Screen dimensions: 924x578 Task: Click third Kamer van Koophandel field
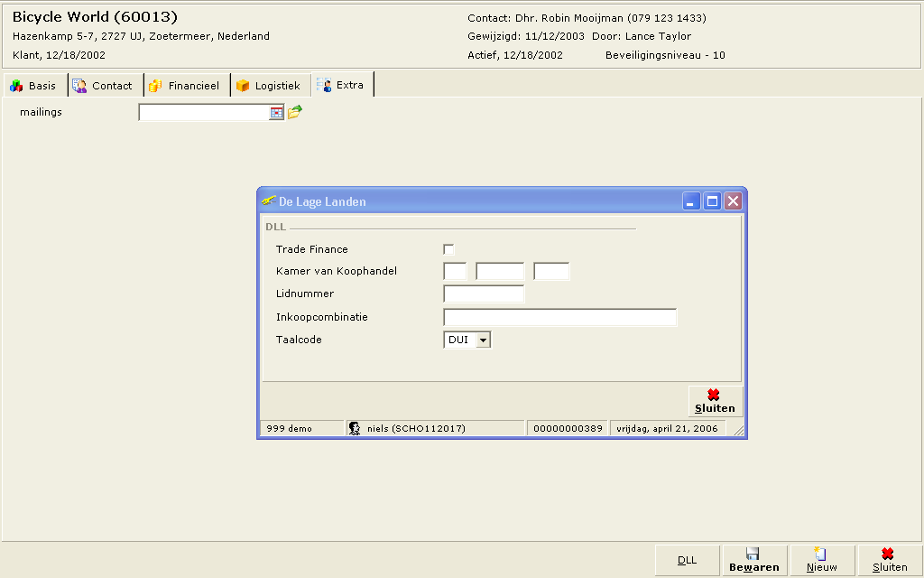coord(551,271)
